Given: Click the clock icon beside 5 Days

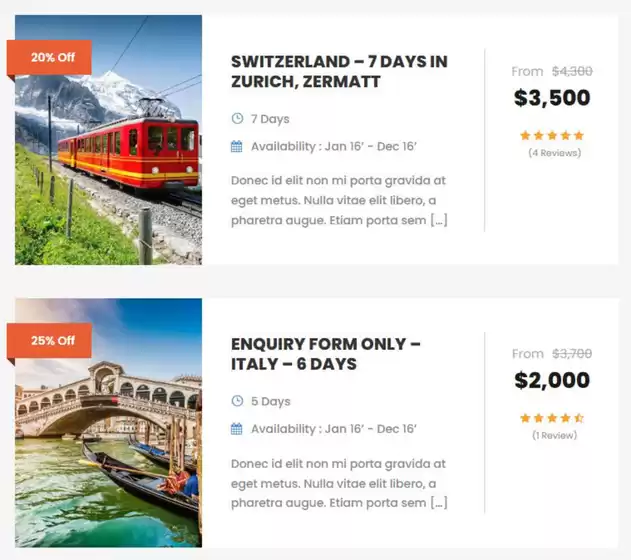Looking at the screenshot, I should [237, 402].
